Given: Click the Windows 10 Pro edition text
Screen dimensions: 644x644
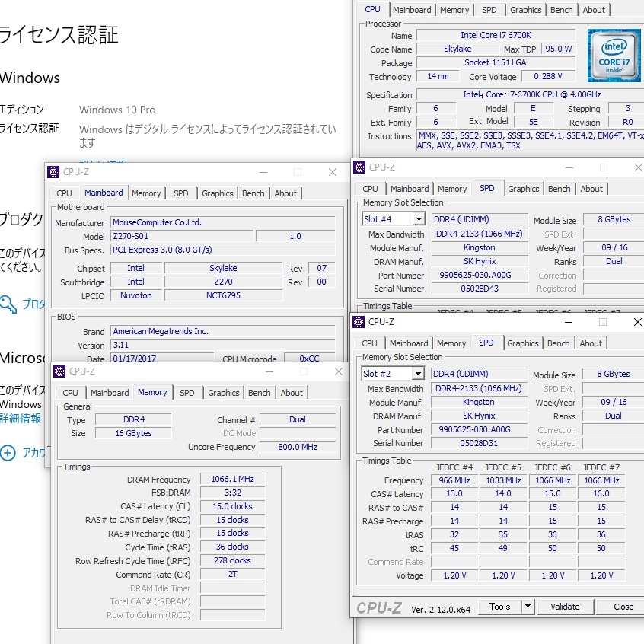Looking at the screenshot, I should pos(117,110).
